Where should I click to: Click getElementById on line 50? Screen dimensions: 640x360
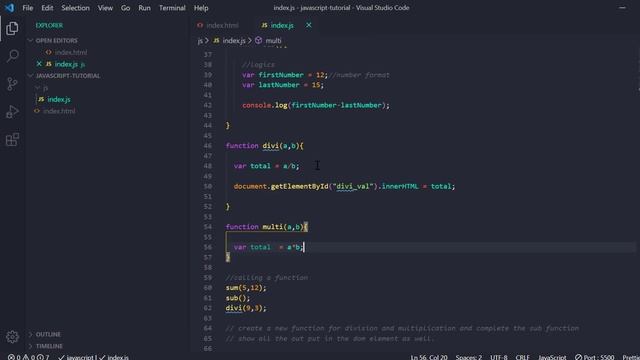(x=299, y=186)
